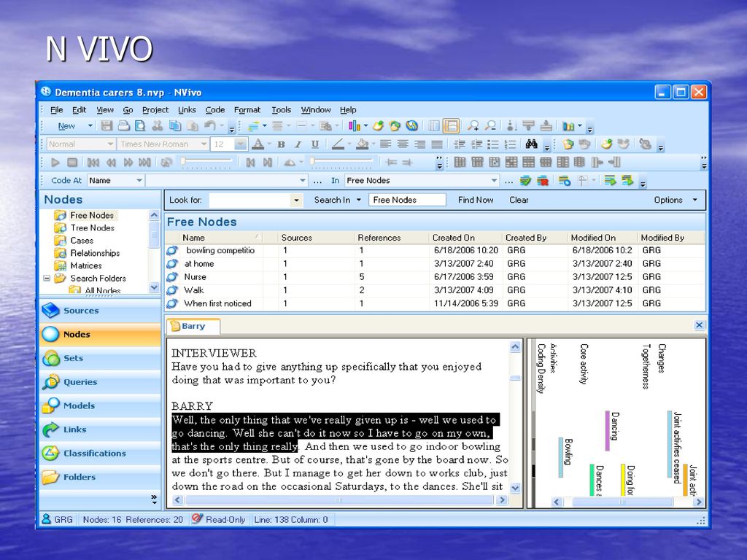Click the Find Now button
The image size is (747, 560).
point(476,201)
